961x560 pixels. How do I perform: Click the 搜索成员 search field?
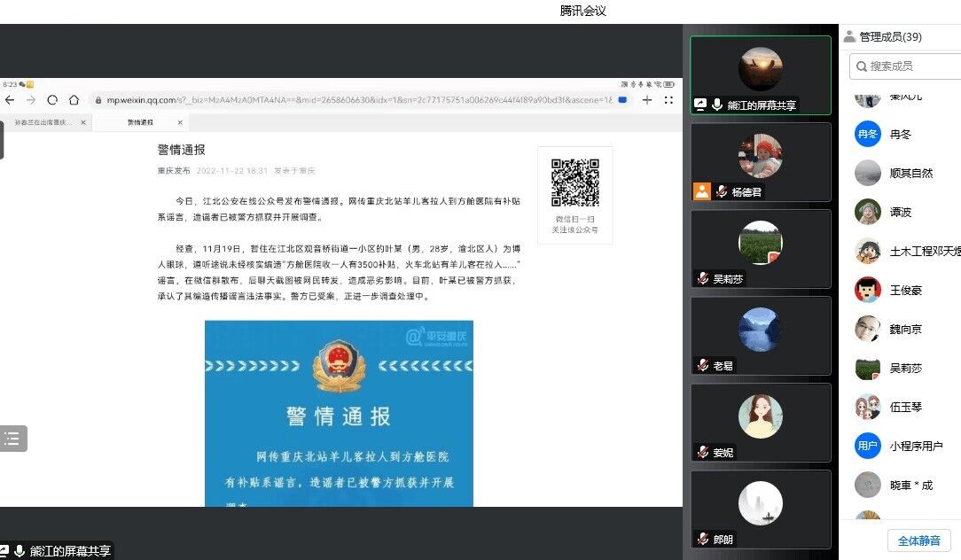click(x=904, y=66)
